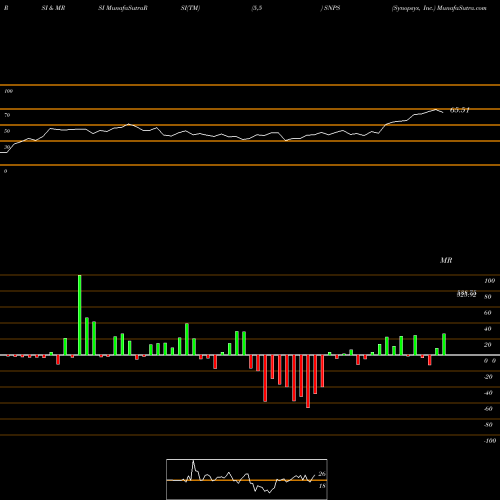The width and height of the screenshot is (500, 500).
Task: Select the deepest red MR bar near -60
Action: (x=308, y=381)
